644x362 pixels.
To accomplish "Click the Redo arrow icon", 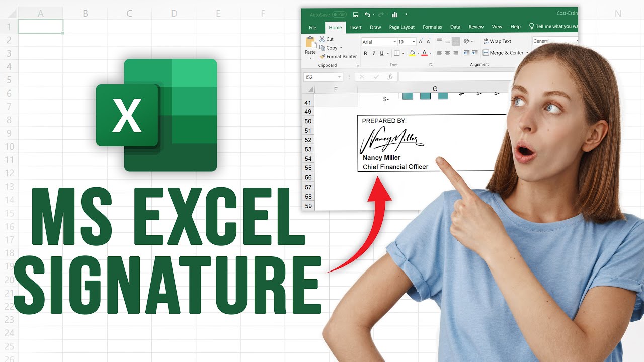I will [380, 15].
